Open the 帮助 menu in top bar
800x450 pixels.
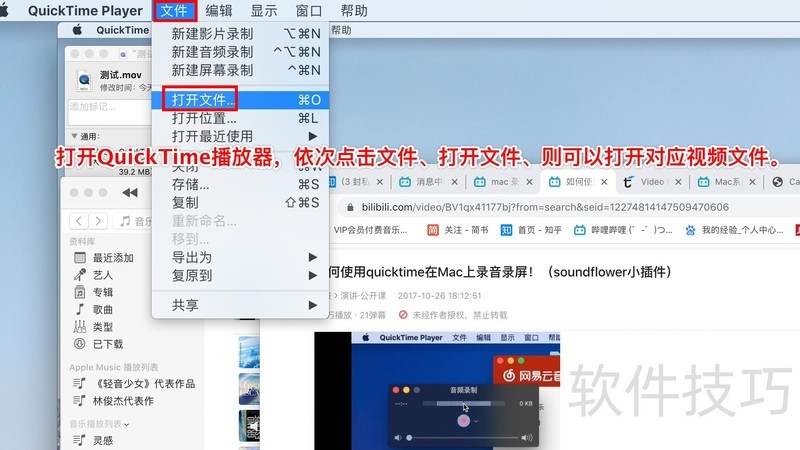(354, 11)
